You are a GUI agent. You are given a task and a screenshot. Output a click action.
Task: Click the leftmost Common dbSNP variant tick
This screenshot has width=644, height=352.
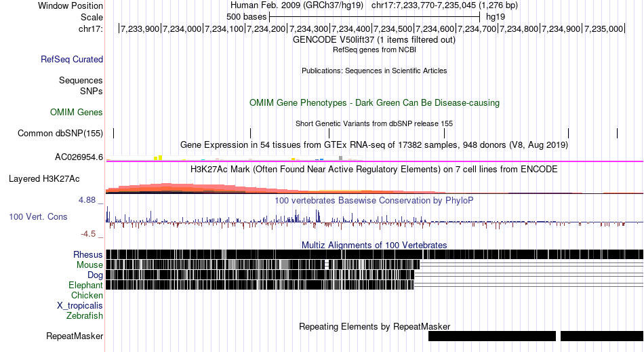point(114,133)
